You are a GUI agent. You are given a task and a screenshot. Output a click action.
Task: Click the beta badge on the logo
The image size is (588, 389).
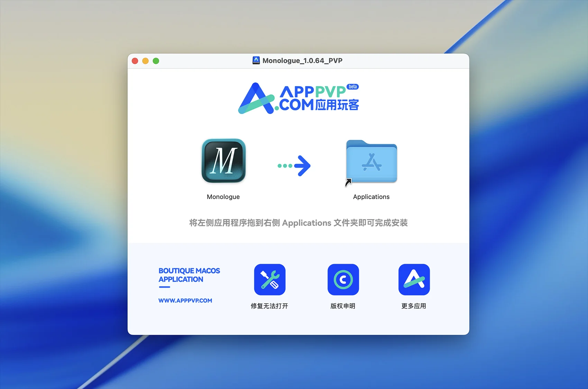point(353,87)
